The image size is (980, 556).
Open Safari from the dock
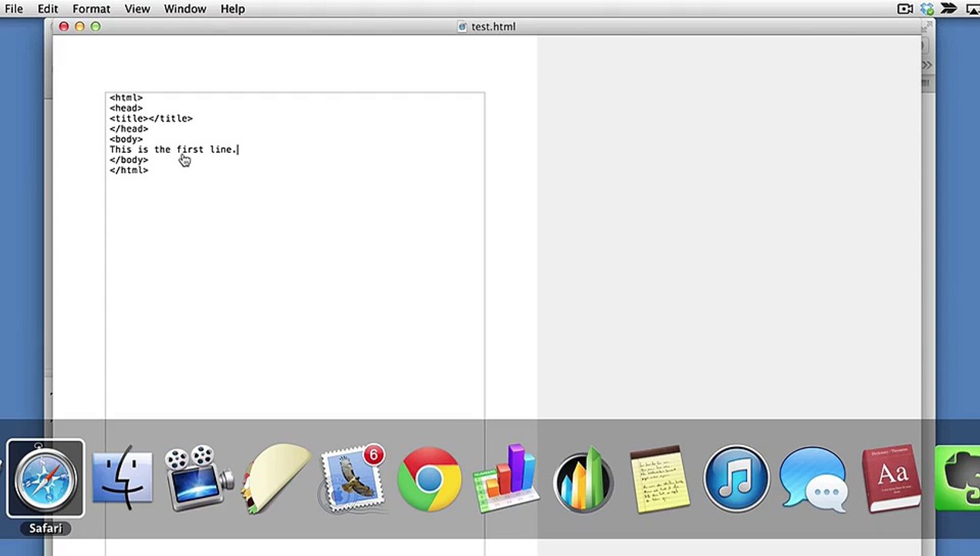coord(46,479)
